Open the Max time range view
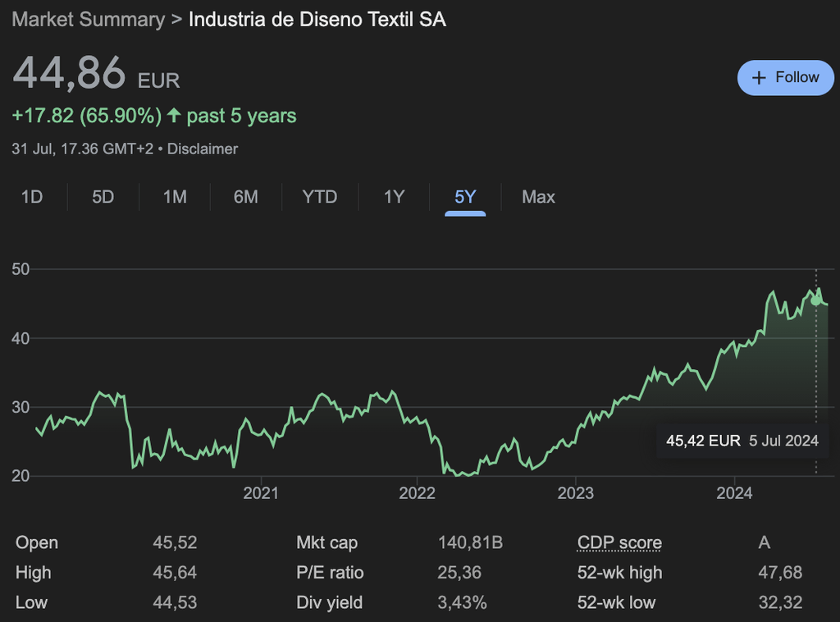The width and height of the screenshot is (840, 622). point(538,197)
